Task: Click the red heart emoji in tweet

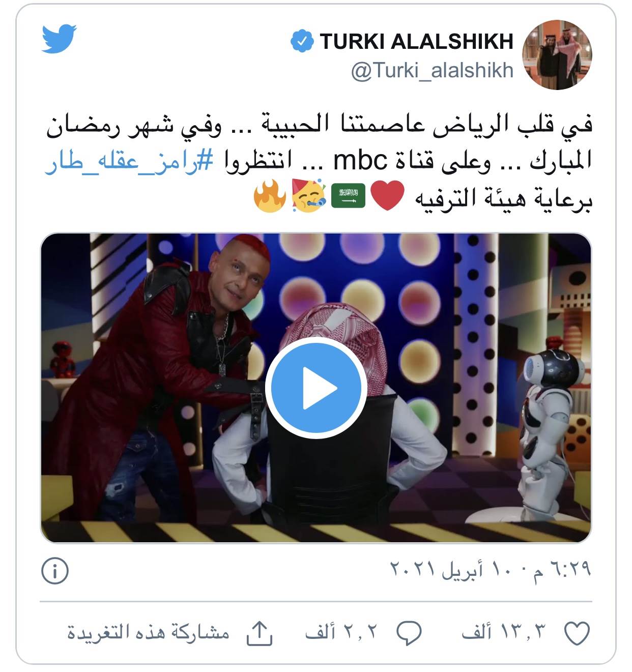Action: [387, 196]
